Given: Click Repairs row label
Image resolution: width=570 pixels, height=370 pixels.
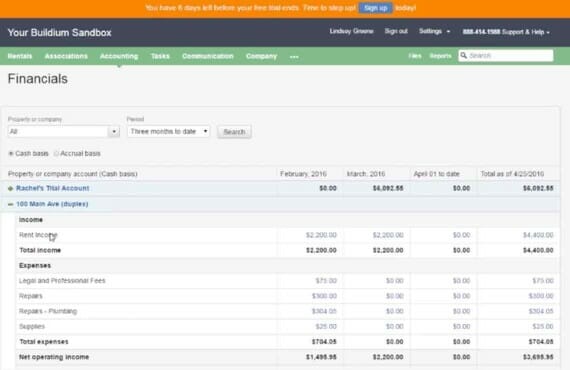Looking at the screenshot, I should pos(31,296).
